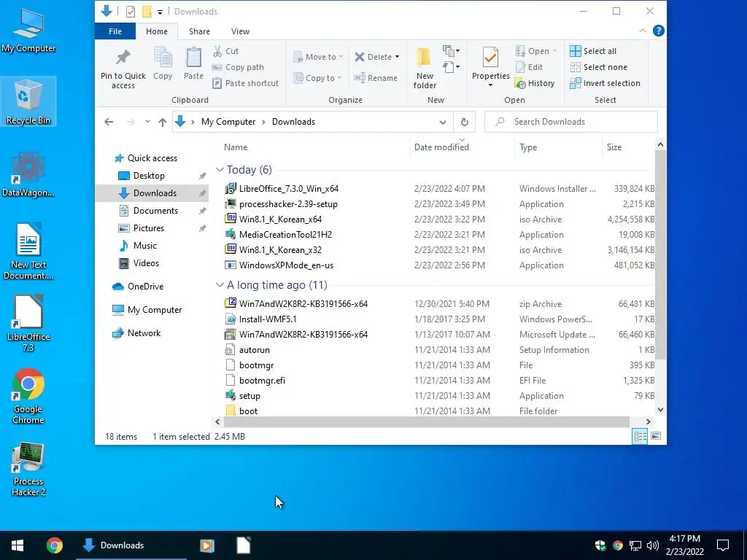This screenshot has height=560, width=747.
Task: Click the Search Downloads field
Action: [x=570, y=122]
